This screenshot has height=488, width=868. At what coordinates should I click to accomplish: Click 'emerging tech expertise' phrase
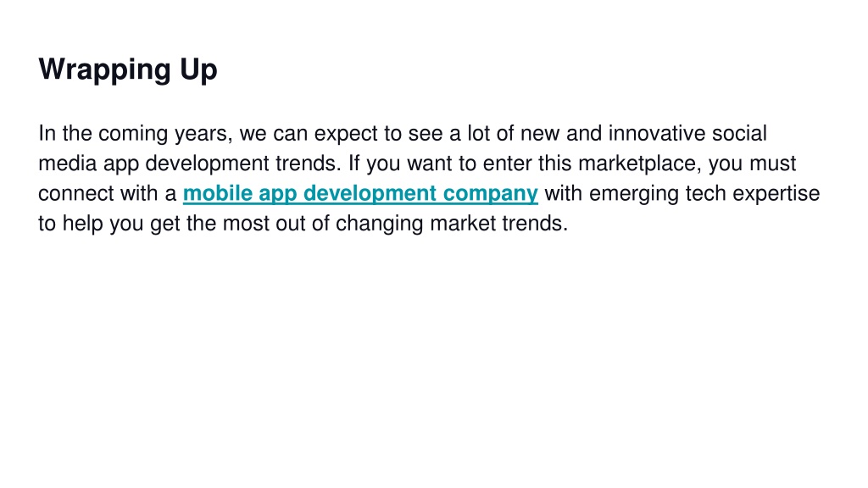704,194
